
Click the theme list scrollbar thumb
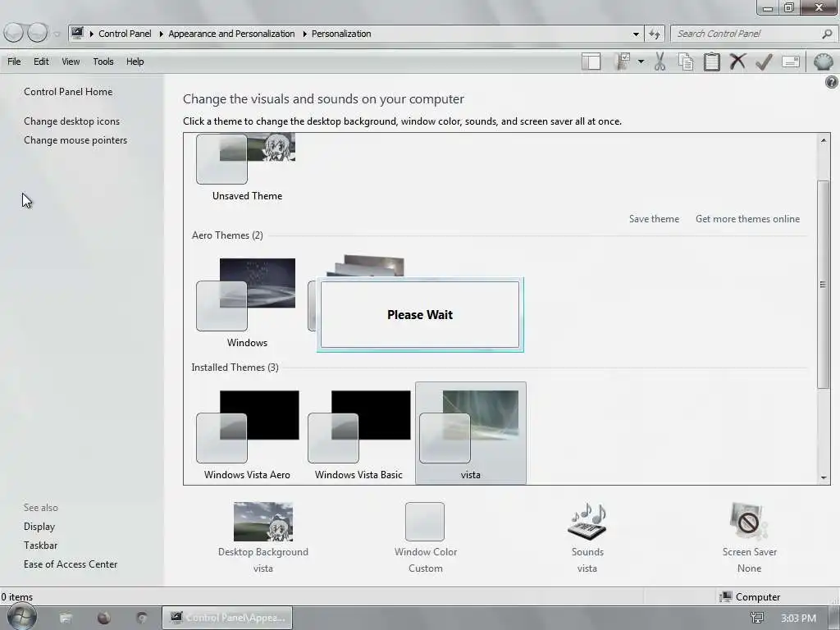(x=824, y=285)
